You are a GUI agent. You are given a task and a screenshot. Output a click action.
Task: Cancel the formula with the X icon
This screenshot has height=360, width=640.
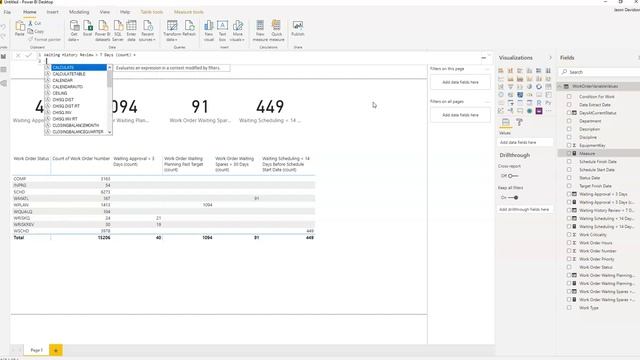pyautogui.click(x=18, y=55)
